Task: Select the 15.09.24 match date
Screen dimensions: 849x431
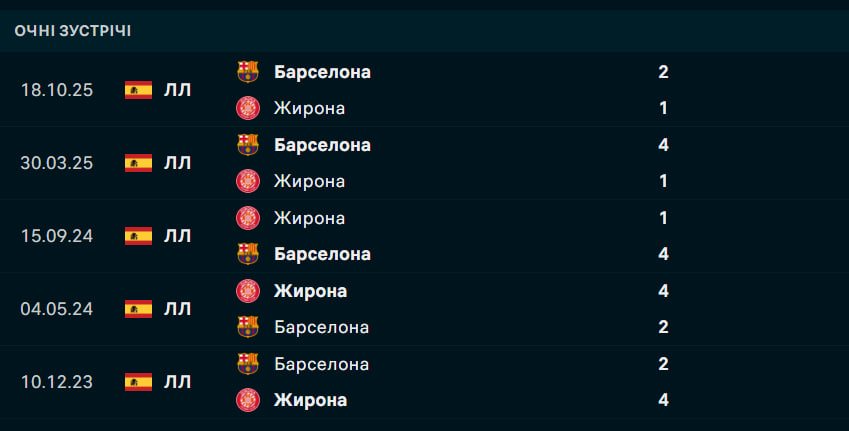Action: point(56,236)
